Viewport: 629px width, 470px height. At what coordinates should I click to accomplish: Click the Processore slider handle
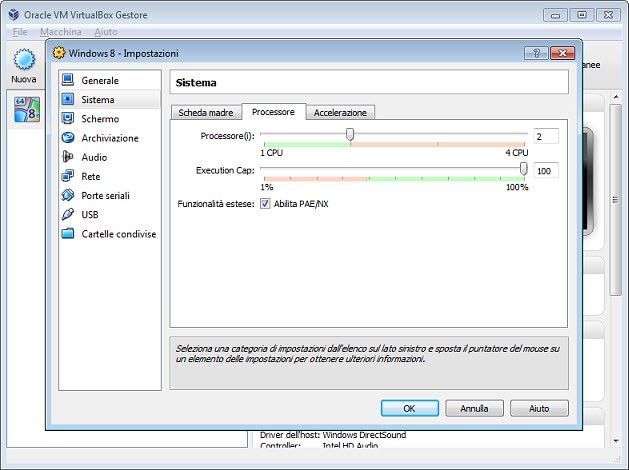(x=349, y=135)
